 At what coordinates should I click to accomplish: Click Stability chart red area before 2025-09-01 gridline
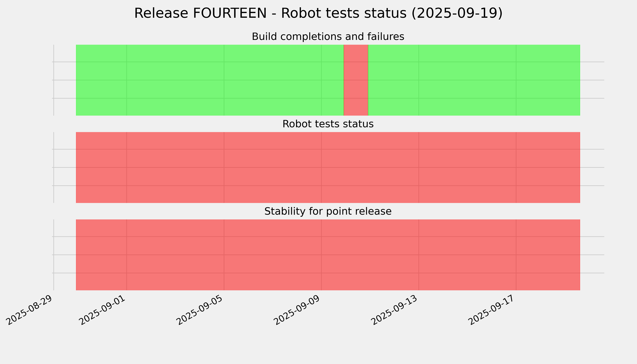pyautogui.click(x=101, y=255)
